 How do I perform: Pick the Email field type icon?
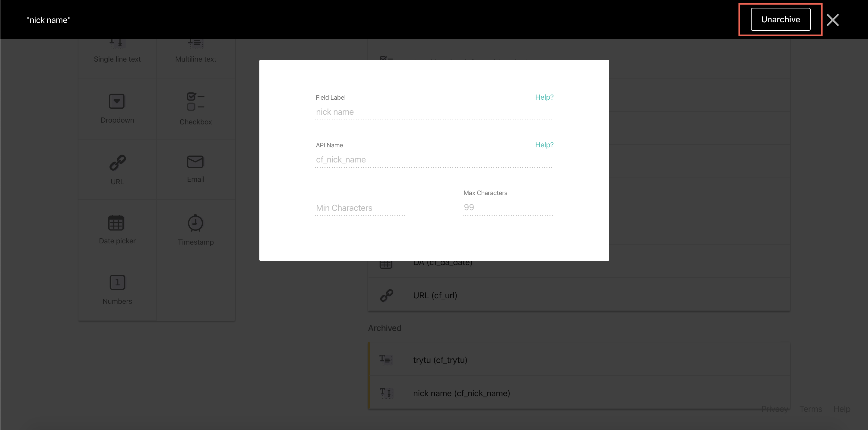point(195,162)
